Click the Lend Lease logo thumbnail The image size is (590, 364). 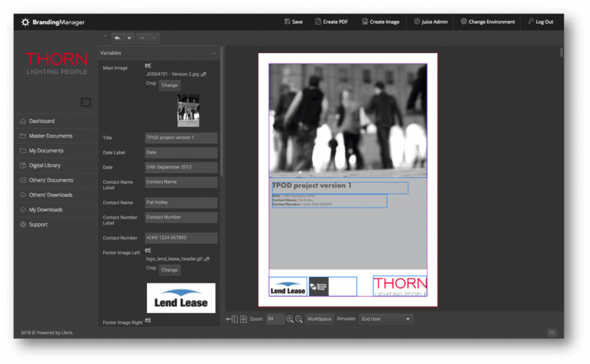point(180,298)
